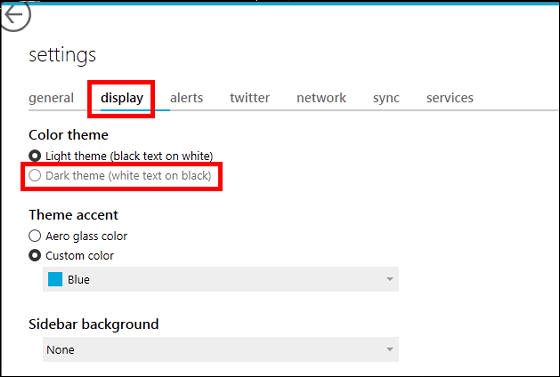This screenshot has height=377, width=560.
Task: Go back using the arrow button
Action: click(x=15, y=16)
